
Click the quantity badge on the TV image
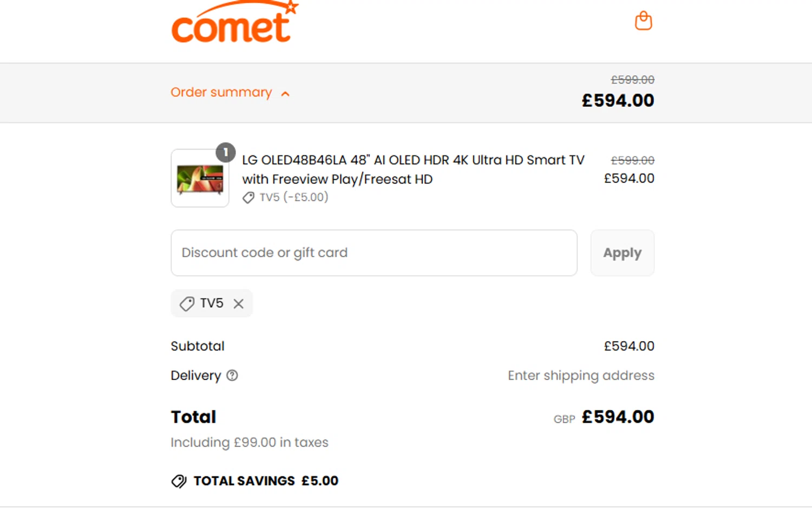[x=225, y=153]
